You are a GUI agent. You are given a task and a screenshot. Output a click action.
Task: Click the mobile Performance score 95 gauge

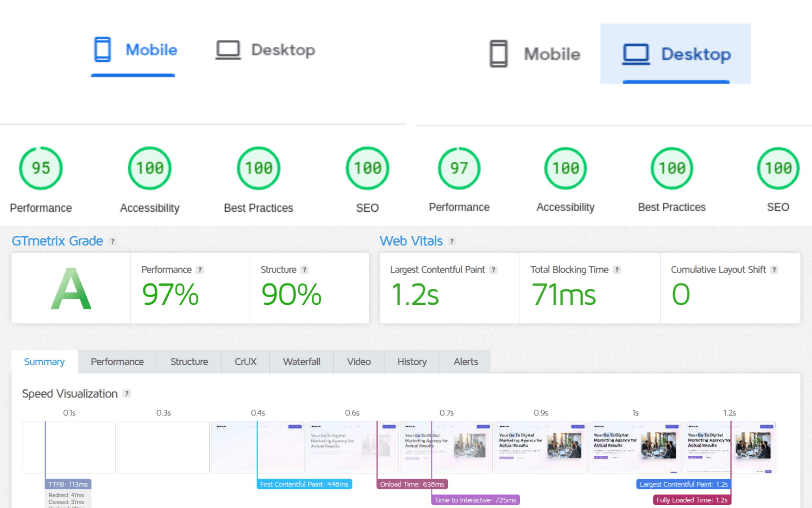[41, 168]
